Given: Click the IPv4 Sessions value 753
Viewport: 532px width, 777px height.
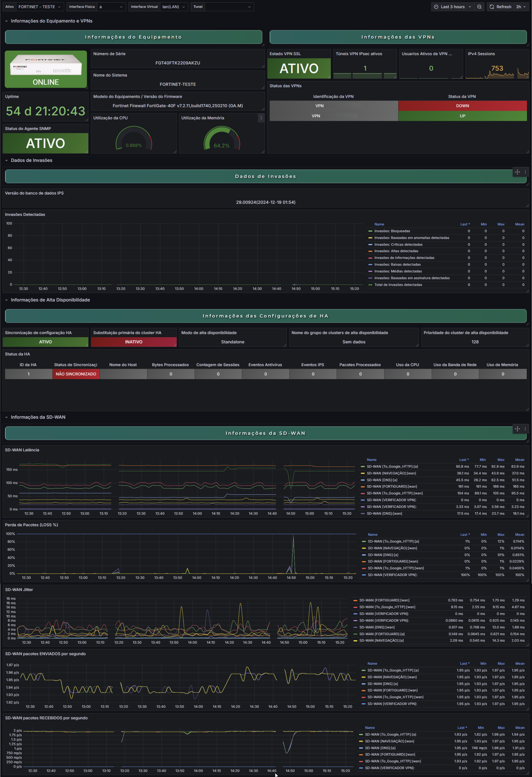Looking at the screenshot, I should click(x=497, y=68).
